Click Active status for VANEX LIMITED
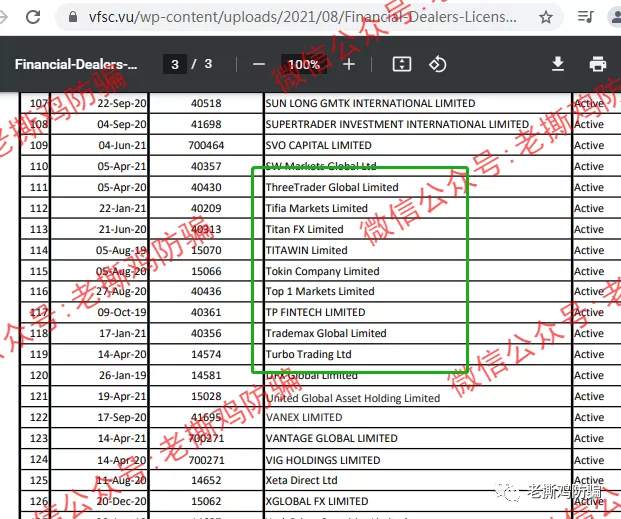 pyautogui.click(x=589, y=418)
